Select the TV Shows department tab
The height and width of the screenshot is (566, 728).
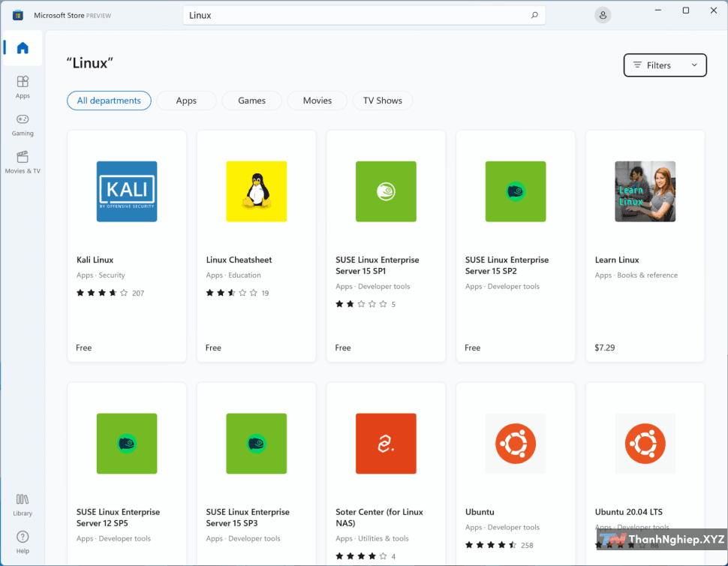click(x=383, y=101)
